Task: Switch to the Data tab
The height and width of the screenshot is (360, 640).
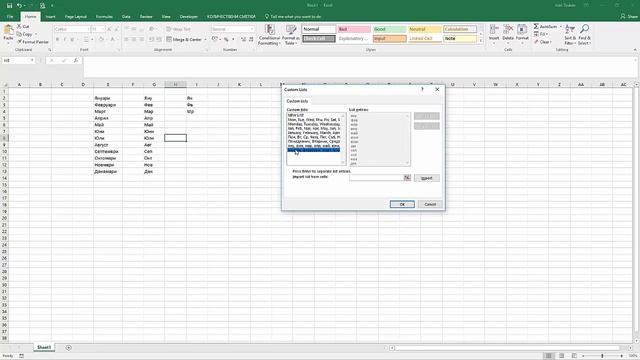Action: tap(126, 17)
